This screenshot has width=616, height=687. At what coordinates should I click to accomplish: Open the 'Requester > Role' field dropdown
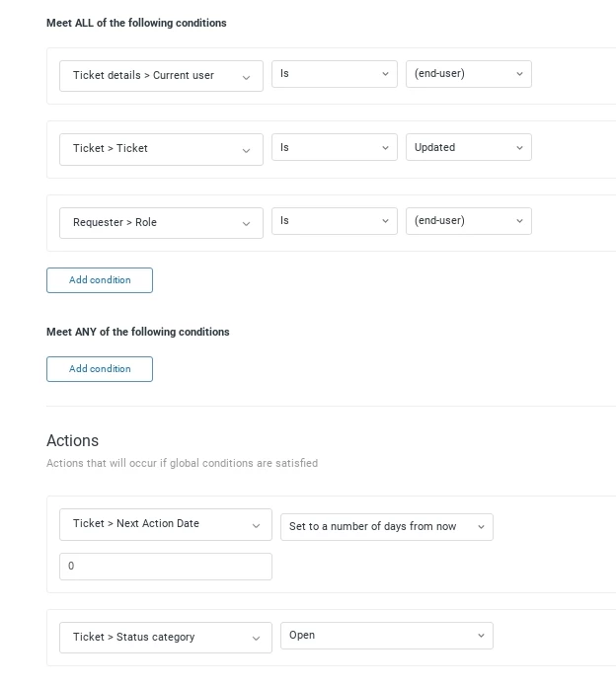(161, 223)
